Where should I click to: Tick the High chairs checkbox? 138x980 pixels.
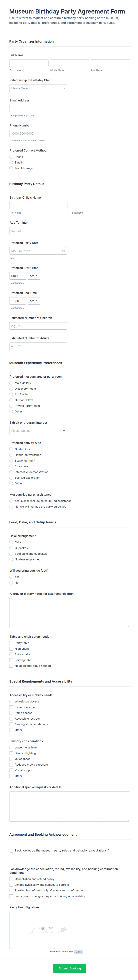pos(11,649)
